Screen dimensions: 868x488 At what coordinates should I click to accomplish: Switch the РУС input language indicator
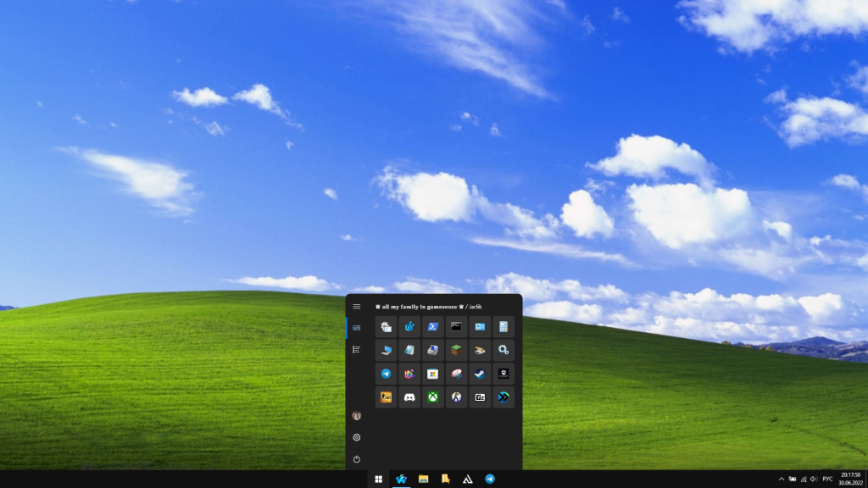tap(827, 480)
